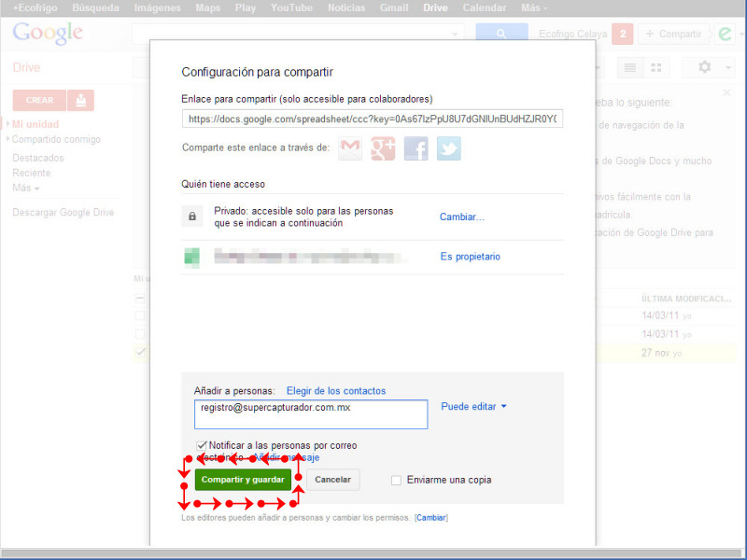
Task: Open the notifications badge showing 2
Action: (622, 34)
